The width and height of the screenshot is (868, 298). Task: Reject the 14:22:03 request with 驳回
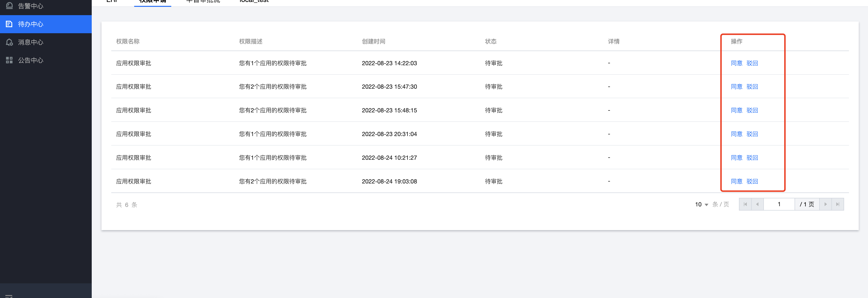point(752,63)
